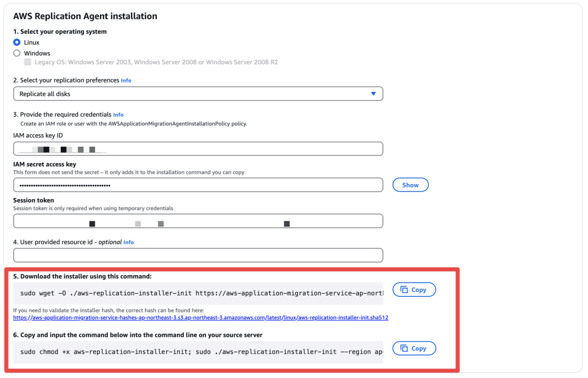Select the Linux radio button
The width and height of the screenshot is (588, 378).
click(x=17, y=42)
